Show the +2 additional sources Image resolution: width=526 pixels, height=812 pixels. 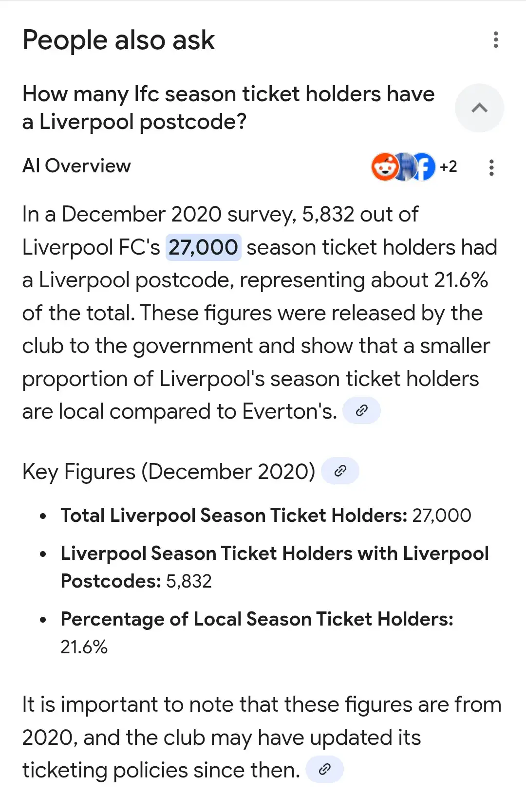point(449,167)
